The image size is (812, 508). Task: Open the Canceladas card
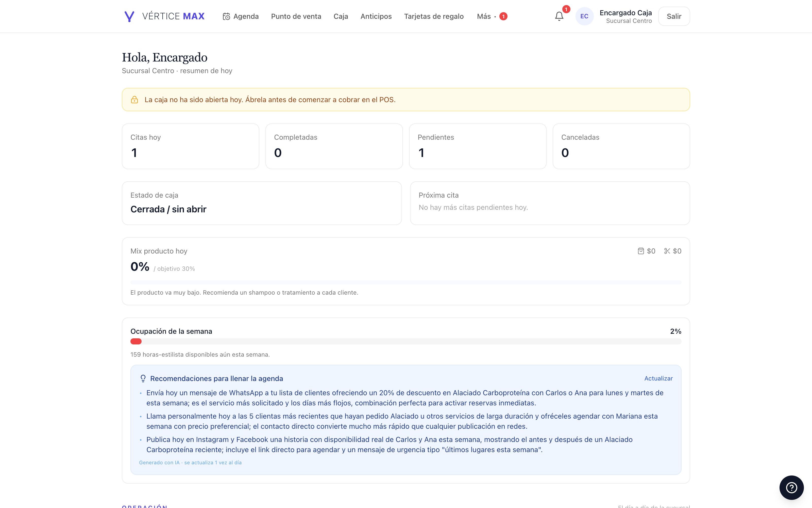coord(621,147)
